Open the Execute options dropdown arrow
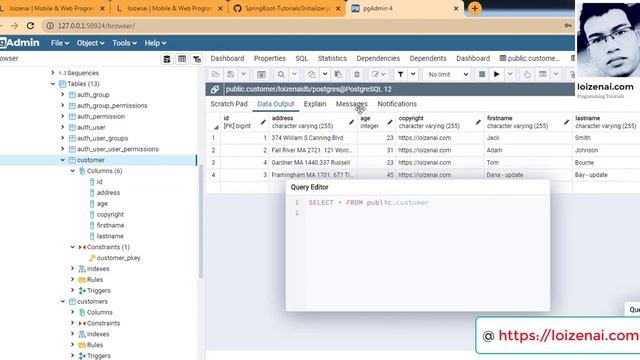The height and width of the screenshot is (360, 640). pyautogui.click(x=510, y=74)
